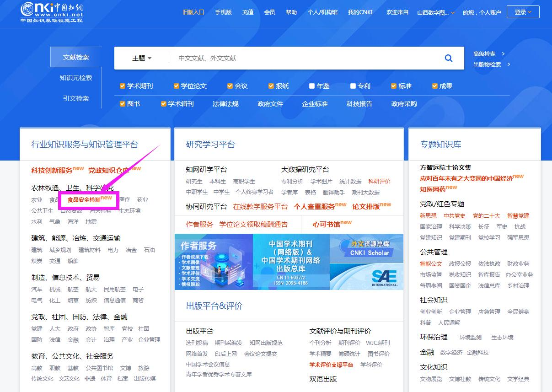Open the 外文资源总库 CNKI Scholar banner
Image resolution: width=552 pixels, height=392 pixels.
click(366, 248)
